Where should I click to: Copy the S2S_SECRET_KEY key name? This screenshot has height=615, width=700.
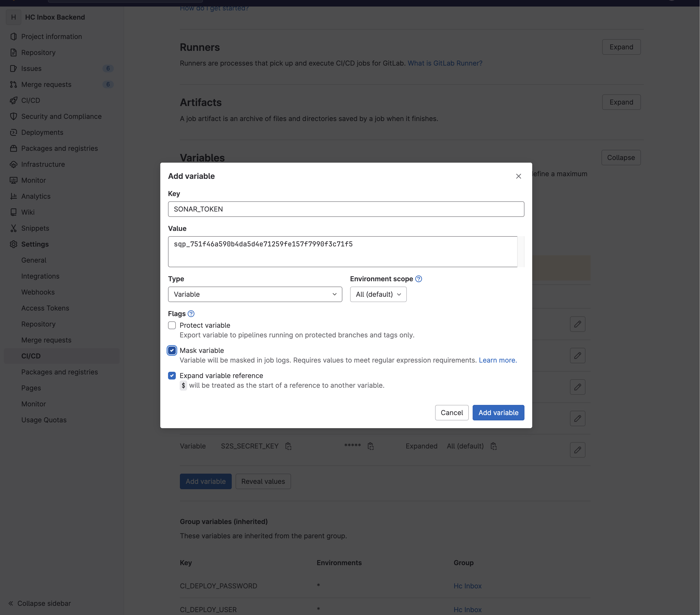288,446
